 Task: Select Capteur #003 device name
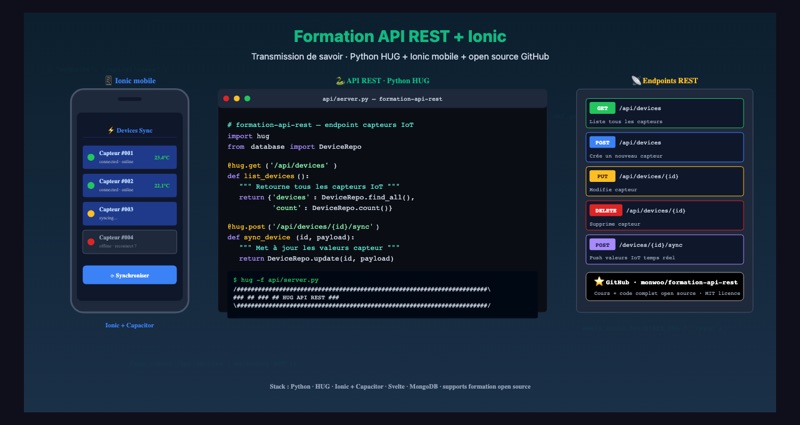(116, 209)
